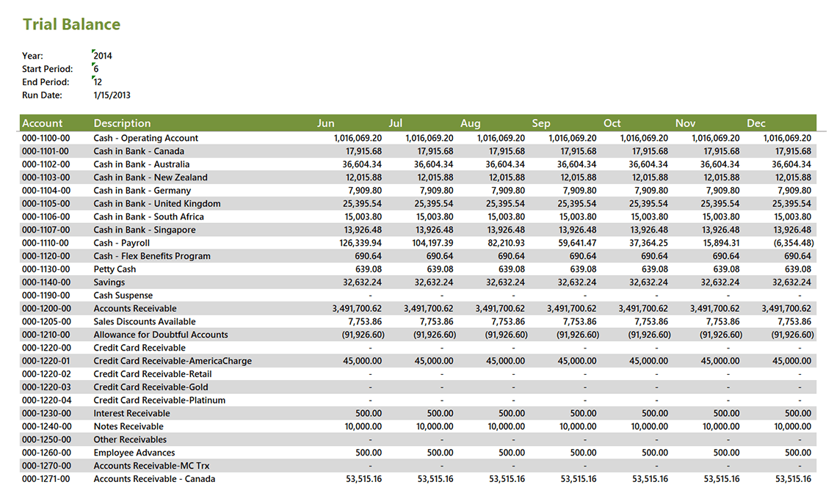Screen dimensions: 837x504
Task: Click the Jul column header
Action: tap(396, 123)
